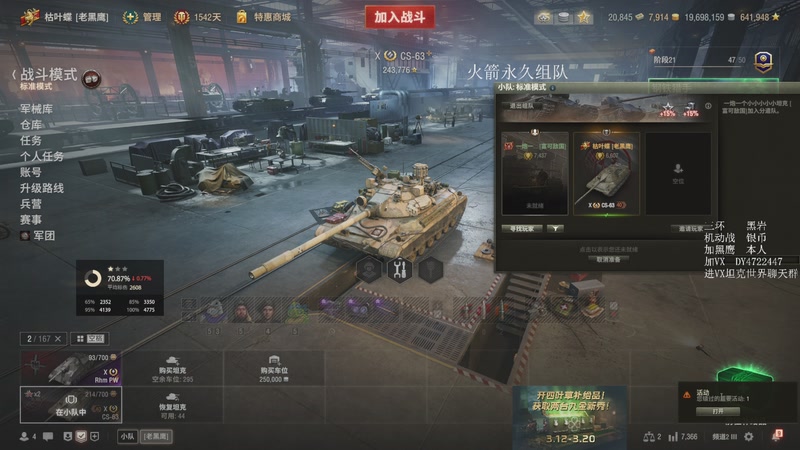Switch to the 小队 chat tab

click(128, 437)
